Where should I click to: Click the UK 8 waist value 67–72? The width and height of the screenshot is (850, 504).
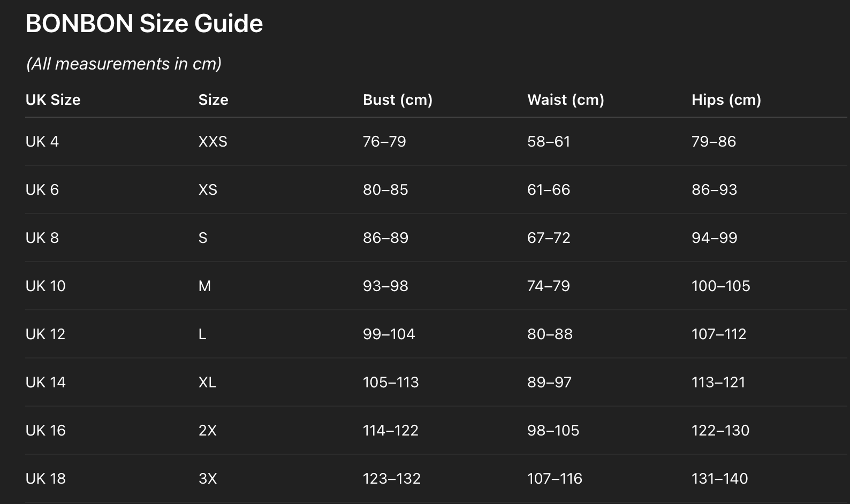[549, 238]
